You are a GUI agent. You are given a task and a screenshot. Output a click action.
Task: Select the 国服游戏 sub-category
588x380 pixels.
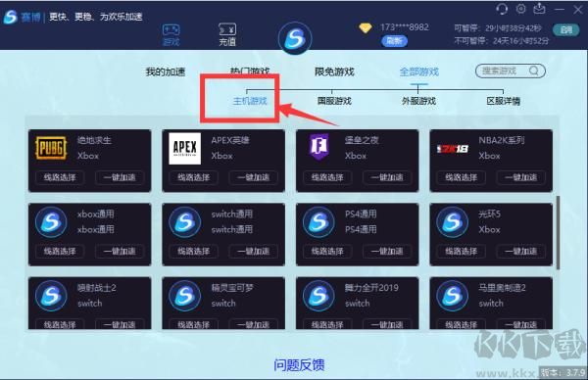[x=334, y=101]
